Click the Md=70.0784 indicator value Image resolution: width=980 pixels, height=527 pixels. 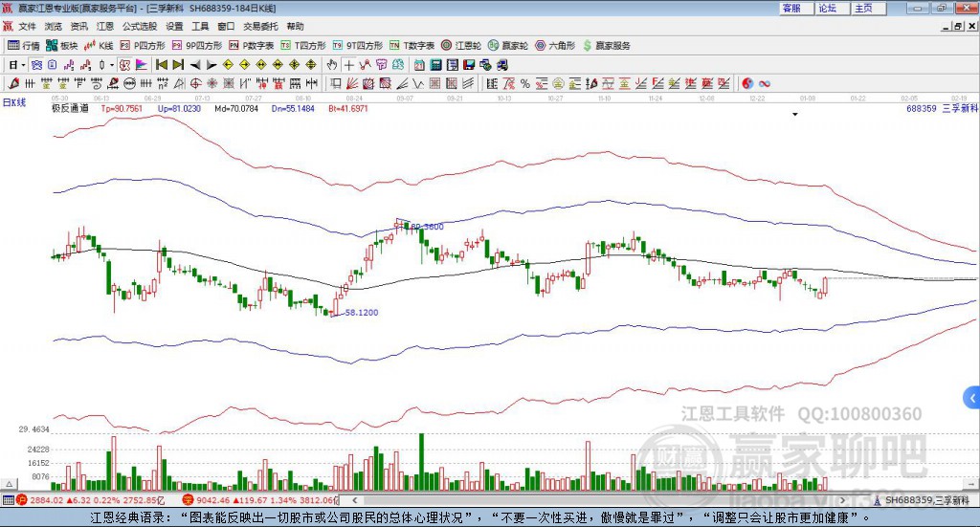tap(236, 108)
